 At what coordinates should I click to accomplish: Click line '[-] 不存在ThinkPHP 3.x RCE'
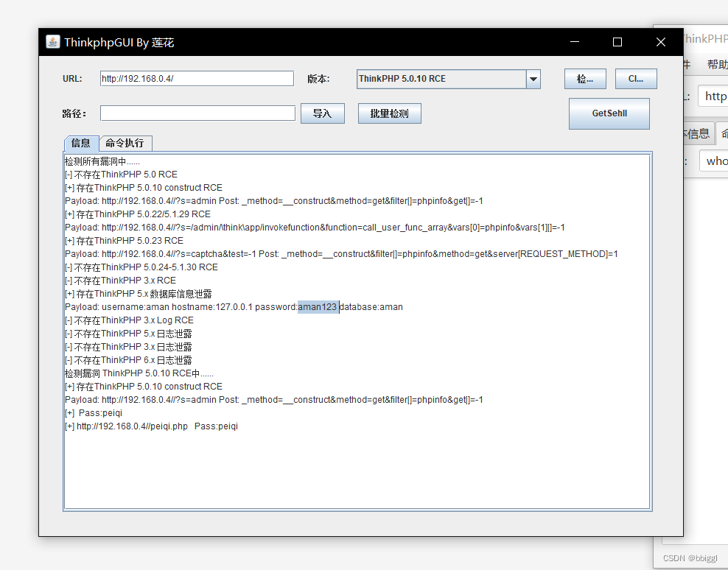[120, 281]
